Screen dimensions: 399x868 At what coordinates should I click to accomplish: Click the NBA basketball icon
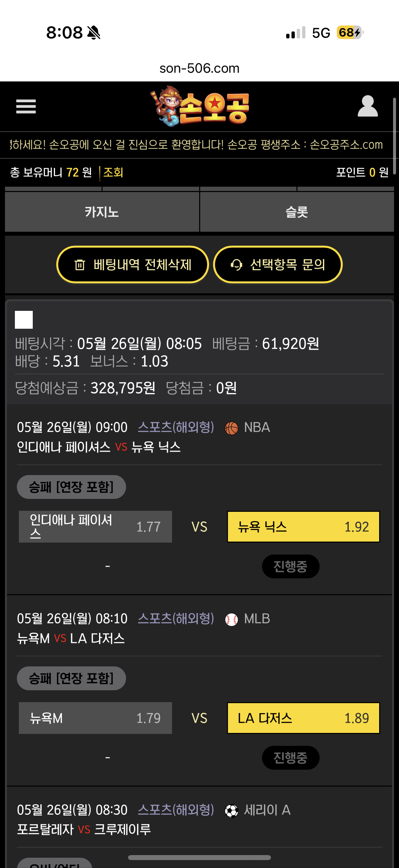pyautogui.click(x=231, y=428)
